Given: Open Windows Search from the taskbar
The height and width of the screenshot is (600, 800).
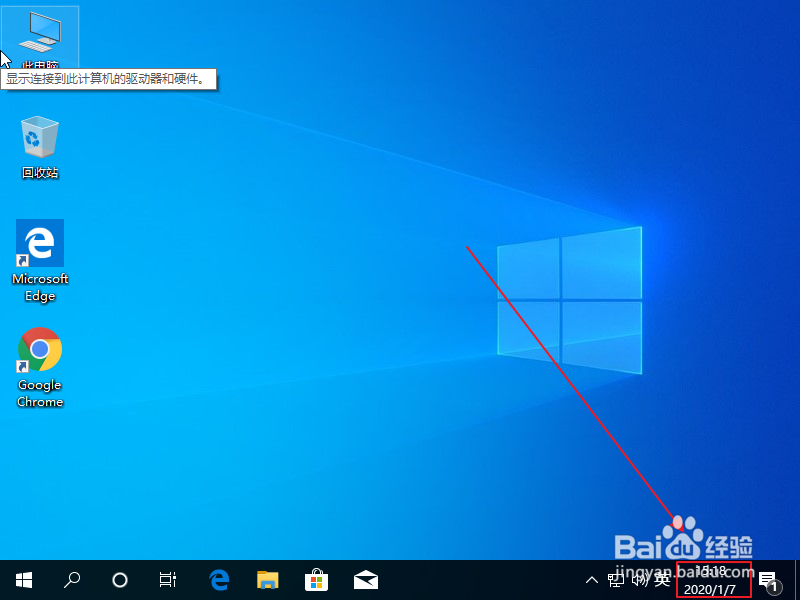Looking at the screenshot, I should click(x=71, y=580).
